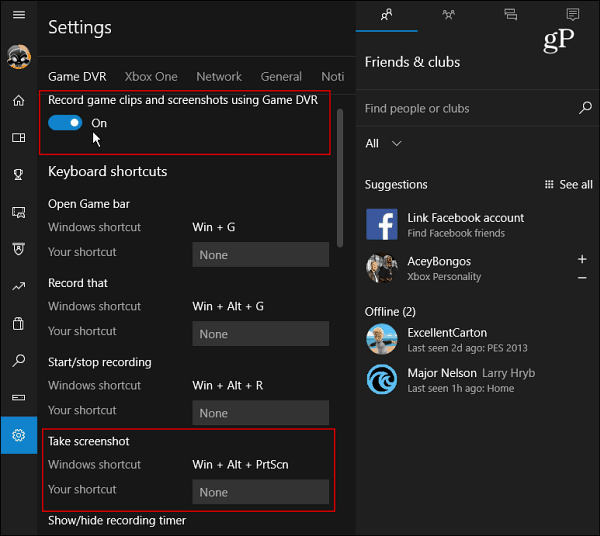Image resolution: width=600 pixels, height=536 pixels.
Task: Click the See all grid icon
Action: (x=549, y=184)
